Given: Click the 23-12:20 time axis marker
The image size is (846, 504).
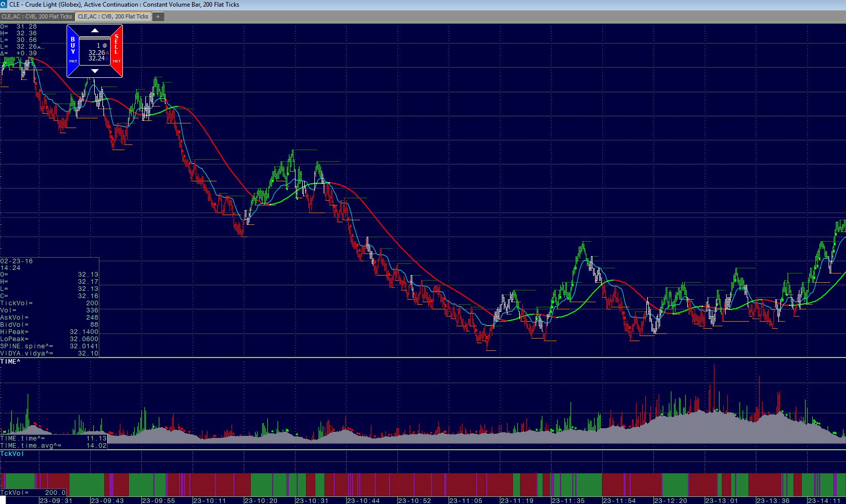Looking at the screenshot, I should (670, 500).
